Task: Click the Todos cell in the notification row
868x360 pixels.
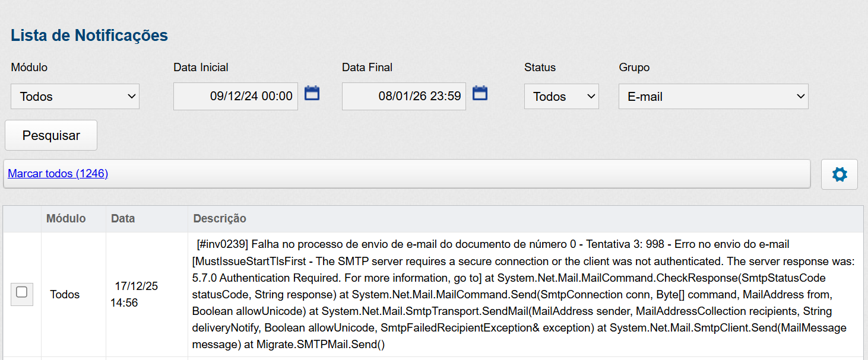Action: pos(65,294)
